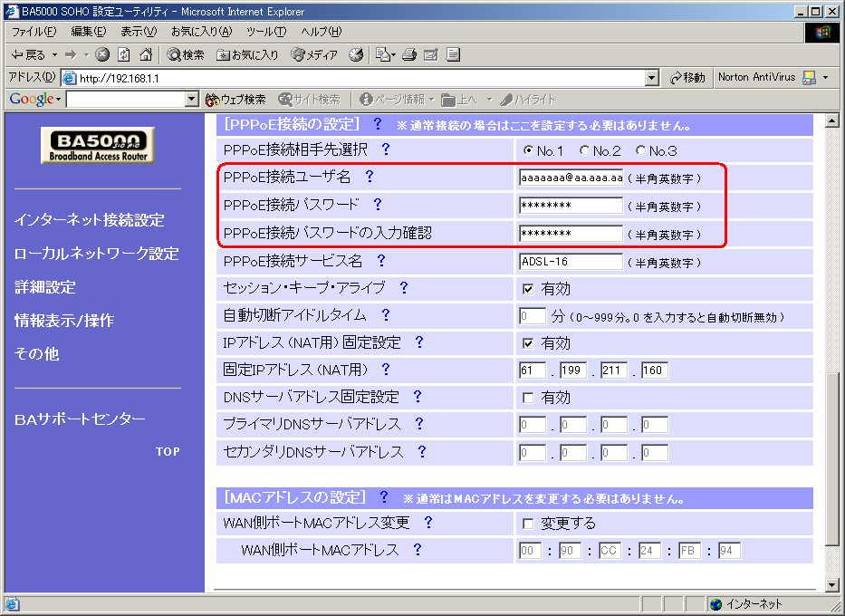This screenshot has height=616, width=845.
Task: Check the WAN MAC address 変更する checkbox
Action: (528, 524)
